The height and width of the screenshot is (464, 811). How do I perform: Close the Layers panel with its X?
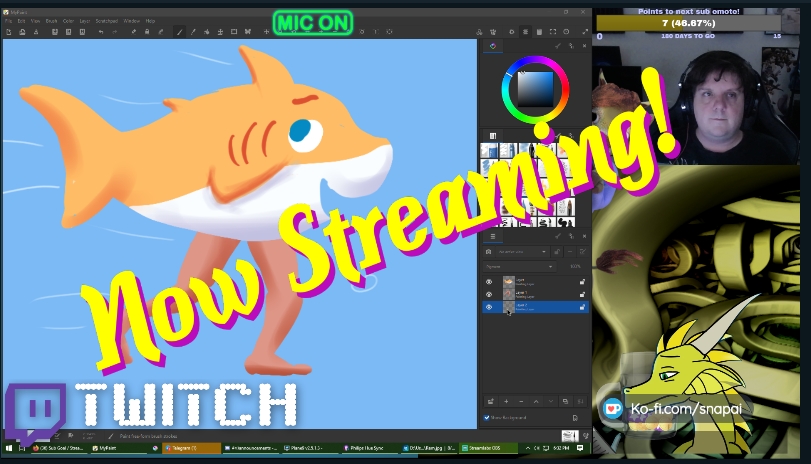[584, 236]
